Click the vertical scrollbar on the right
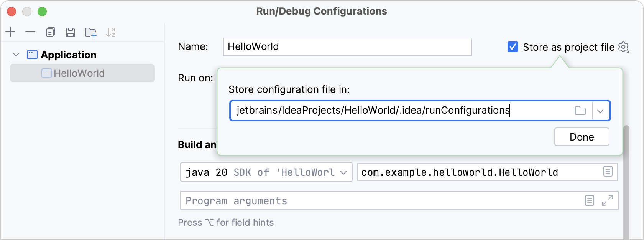Screen dimensions: 644x240 pos(626,182)
